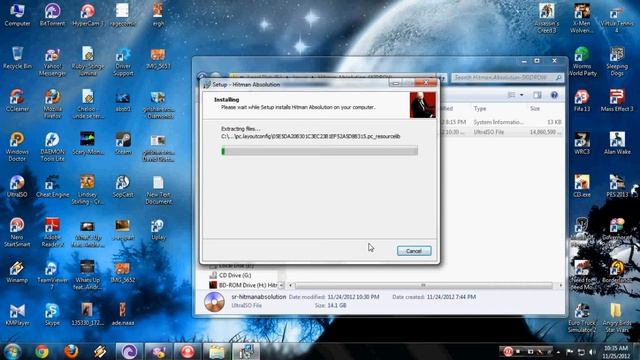Open the Mozilla Firefox desktop shortcut

click(52, 104)
